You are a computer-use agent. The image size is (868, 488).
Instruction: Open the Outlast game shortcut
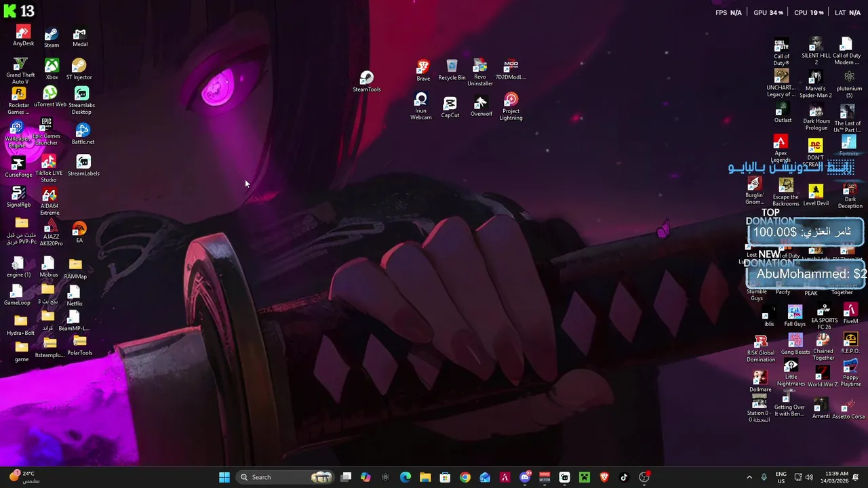(783, 113)
